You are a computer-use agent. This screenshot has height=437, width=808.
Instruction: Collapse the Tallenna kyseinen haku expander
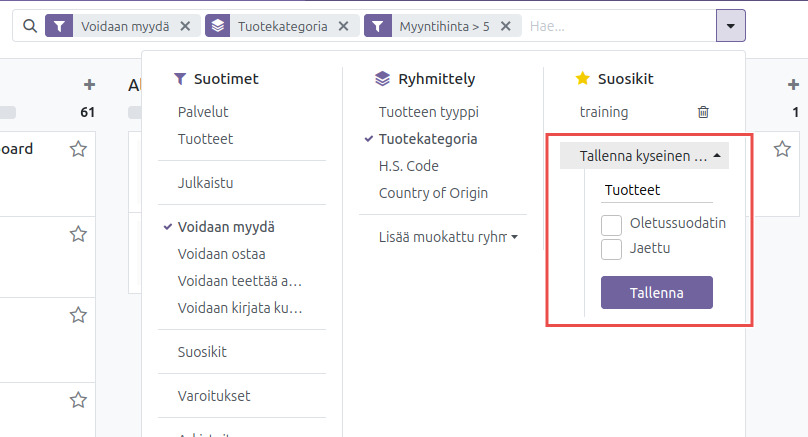pyautogui.click(x=644, y=156)
